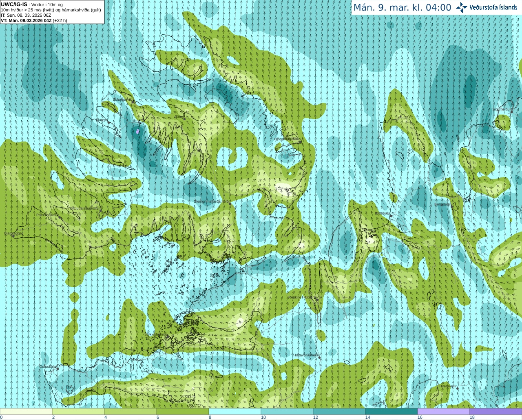This screenshot has width=522, height=420.
Task: Click the 14–16 m/s dark teal legend swatch
Action: tap(391, 411)
